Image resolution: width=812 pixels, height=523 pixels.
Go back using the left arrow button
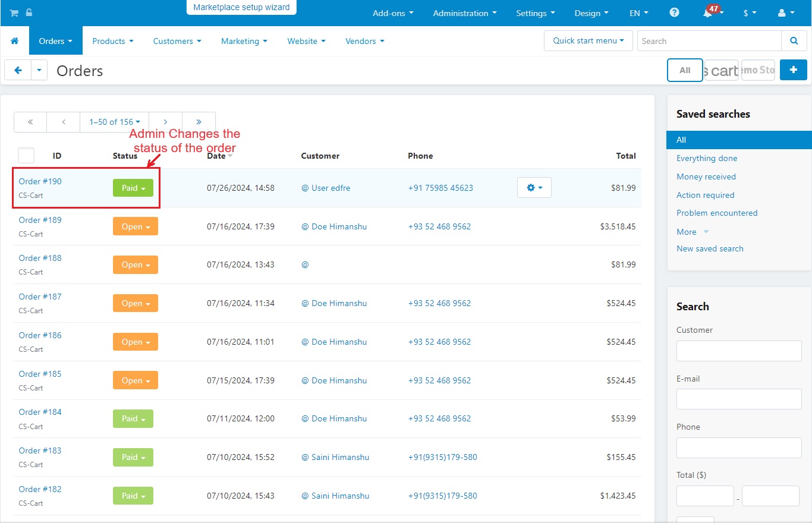click(18, 70)
